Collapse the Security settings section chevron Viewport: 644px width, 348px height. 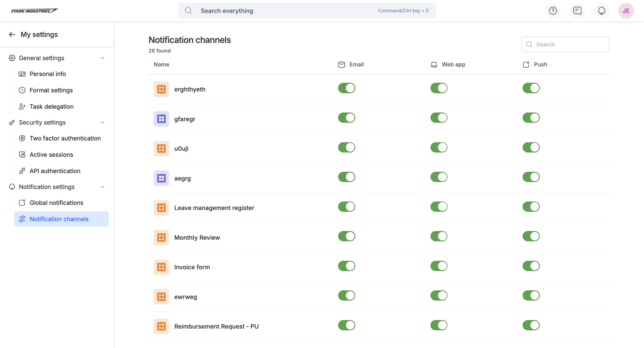(x=102, y=122)
